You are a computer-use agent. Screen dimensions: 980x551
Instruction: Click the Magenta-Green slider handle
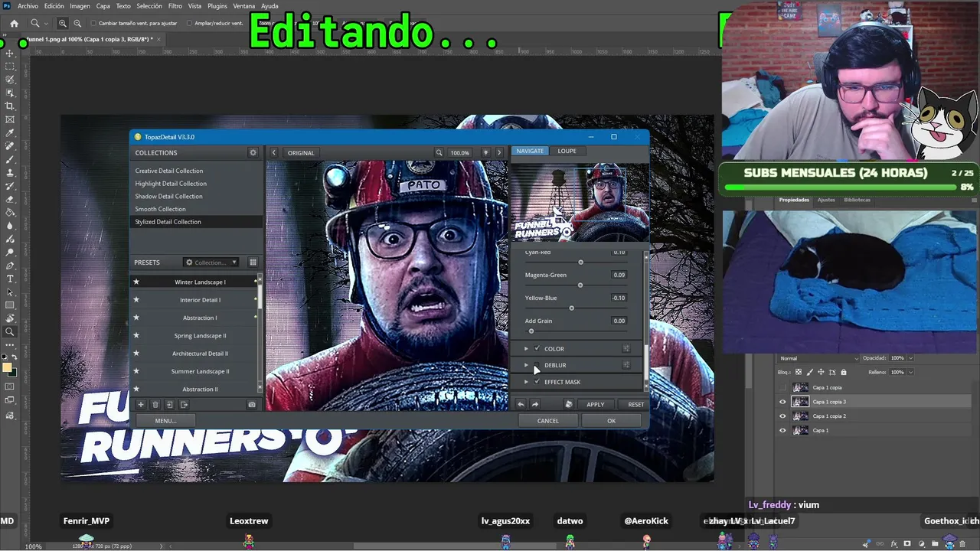click(580, 285)
